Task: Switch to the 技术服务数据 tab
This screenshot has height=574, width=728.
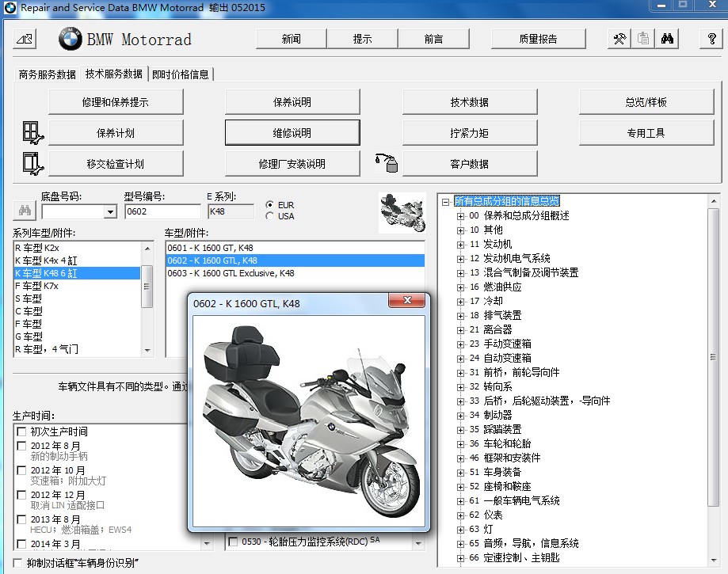Action: click(x=114, y=74)
